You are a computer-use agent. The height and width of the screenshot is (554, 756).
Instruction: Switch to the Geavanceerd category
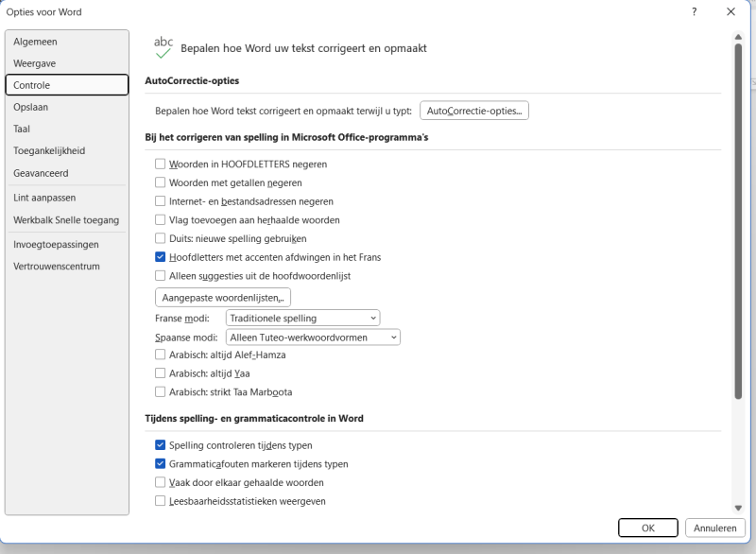click(66, 174)
